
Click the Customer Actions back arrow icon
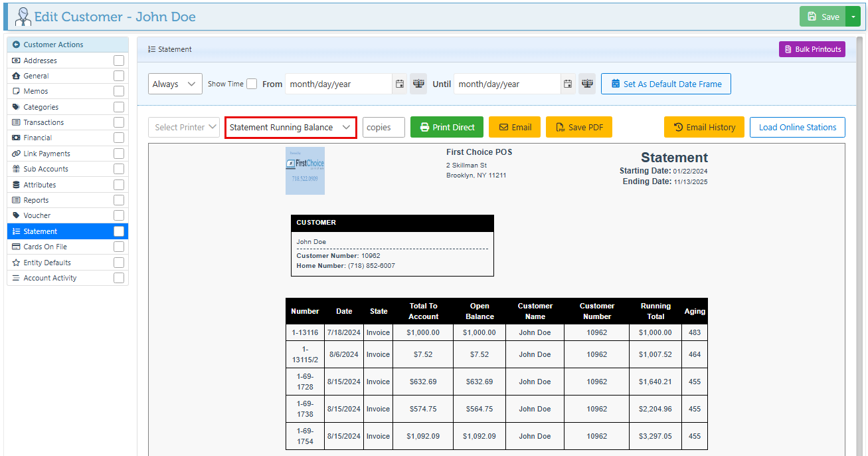[17, 45]
